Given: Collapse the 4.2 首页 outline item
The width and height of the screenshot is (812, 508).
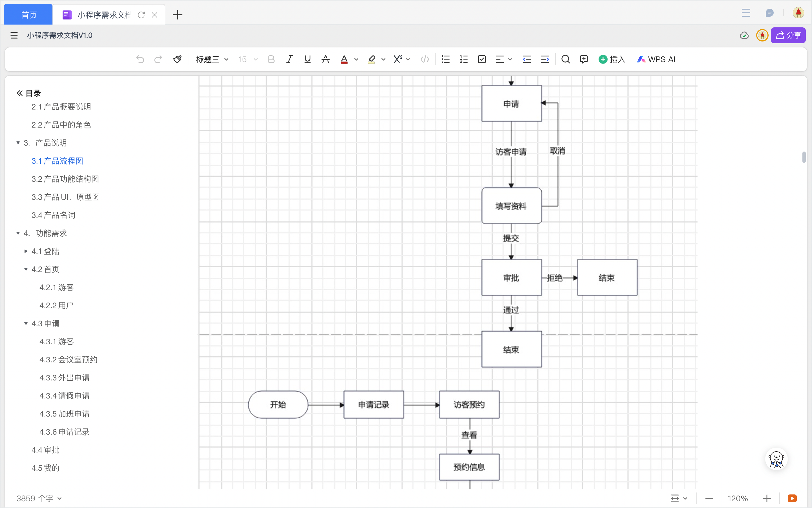Looking at the screenshot, I should 26,270.
